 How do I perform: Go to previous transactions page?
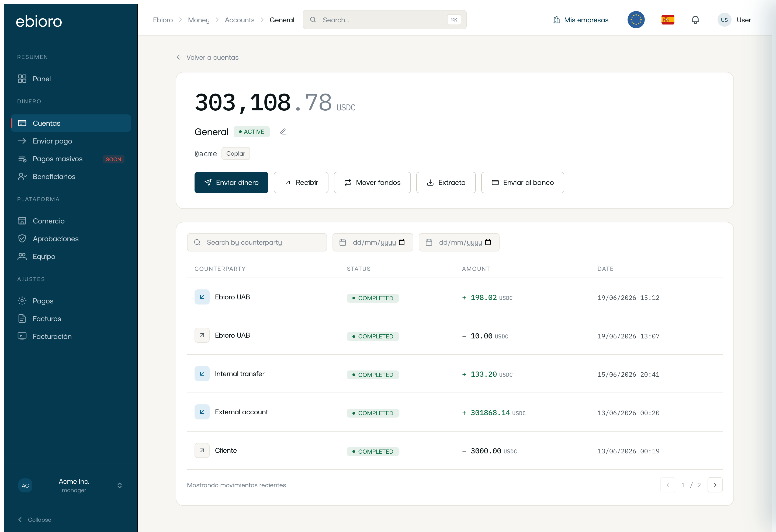(x=667, y=485)
